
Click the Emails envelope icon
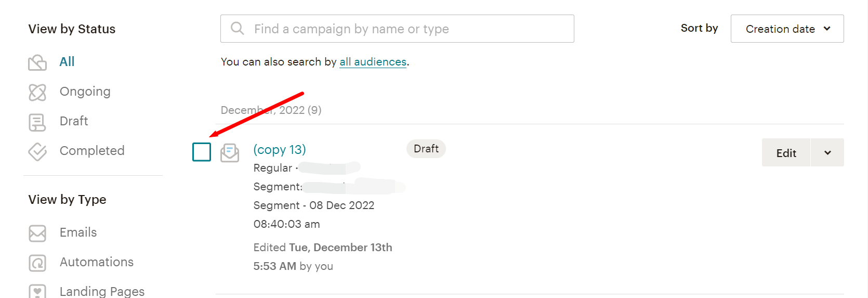coord(37,233)
